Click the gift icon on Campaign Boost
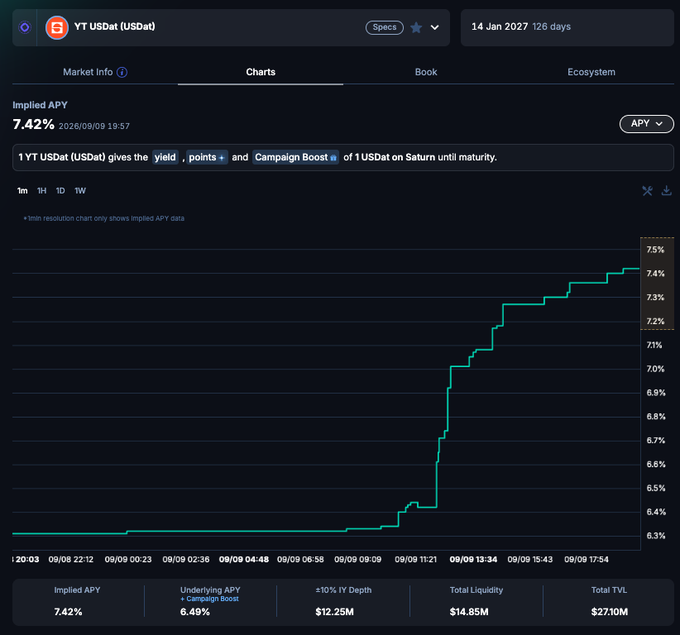Viewport: 680px width, 635px height. pyautogui.click(x=333, y=158)
